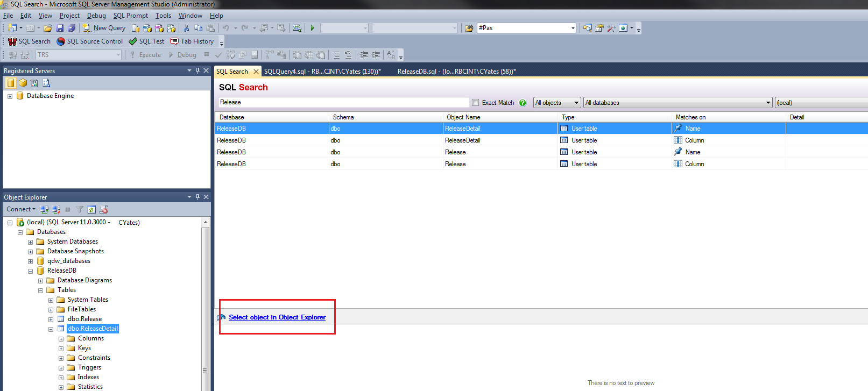868x391 pixels.
Task: Open Tab History from the toolbar
Action: (x=192, y=41)
